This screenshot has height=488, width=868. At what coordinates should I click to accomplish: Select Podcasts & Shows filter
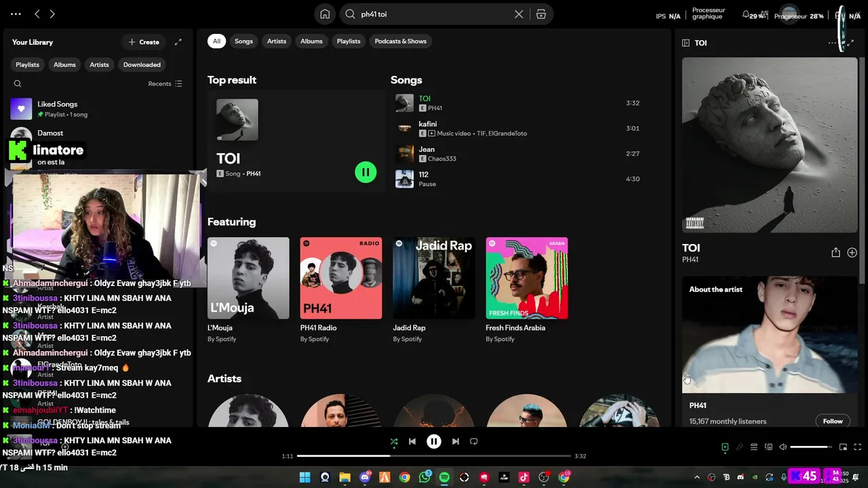[x=401, y=41]
